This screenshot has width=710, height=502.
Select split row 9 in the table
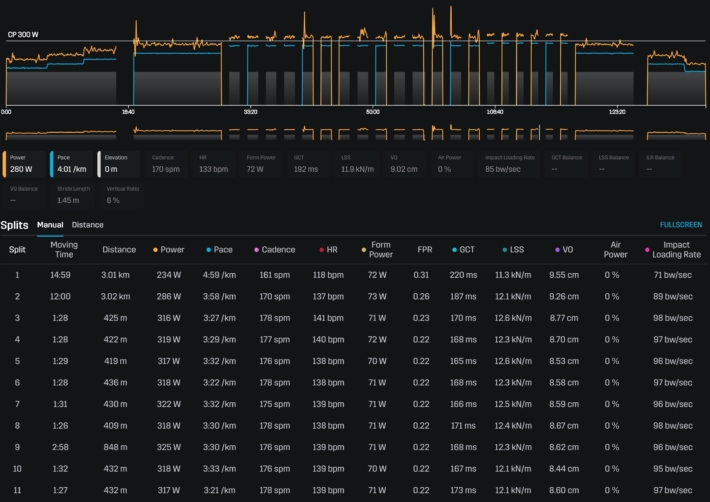355,448
